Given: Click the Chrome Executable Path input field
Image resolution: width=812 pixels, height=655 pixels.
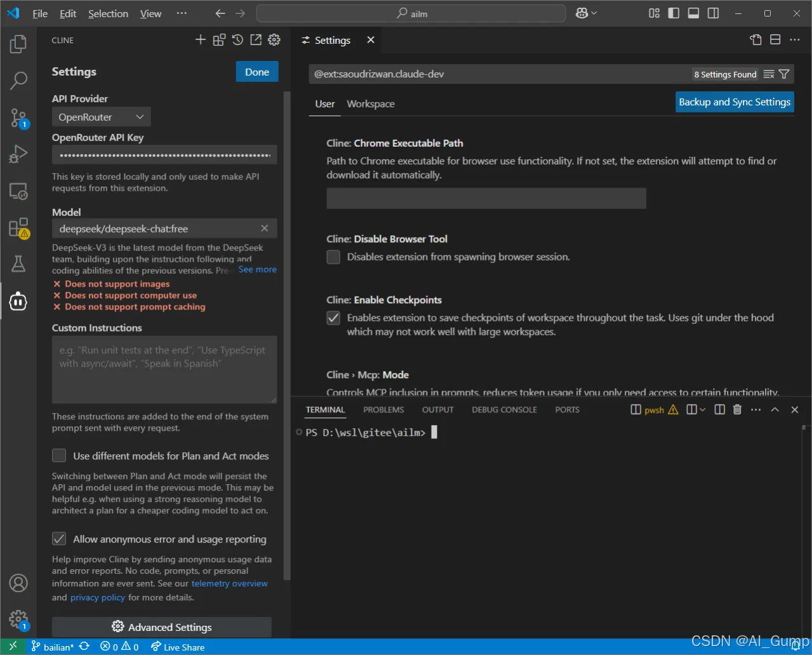Looking at the screenshot, I should (486, 198).
